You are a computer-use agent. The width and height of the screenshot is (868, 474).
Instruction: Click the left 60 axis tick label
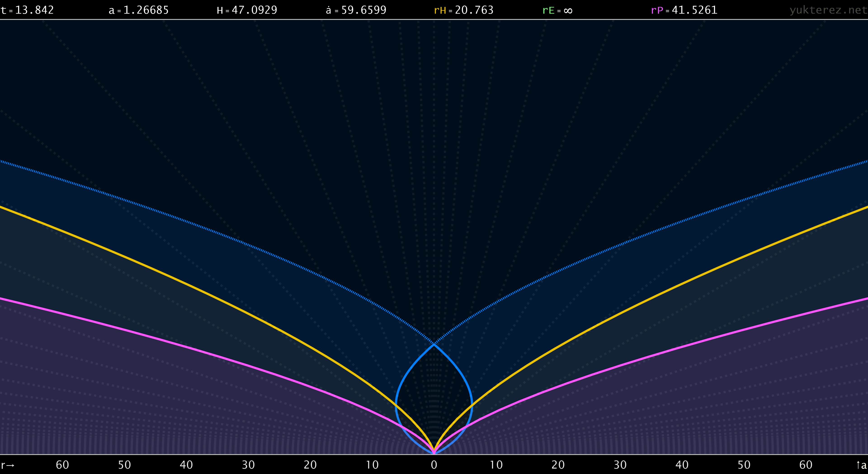(x=62, y=465)
